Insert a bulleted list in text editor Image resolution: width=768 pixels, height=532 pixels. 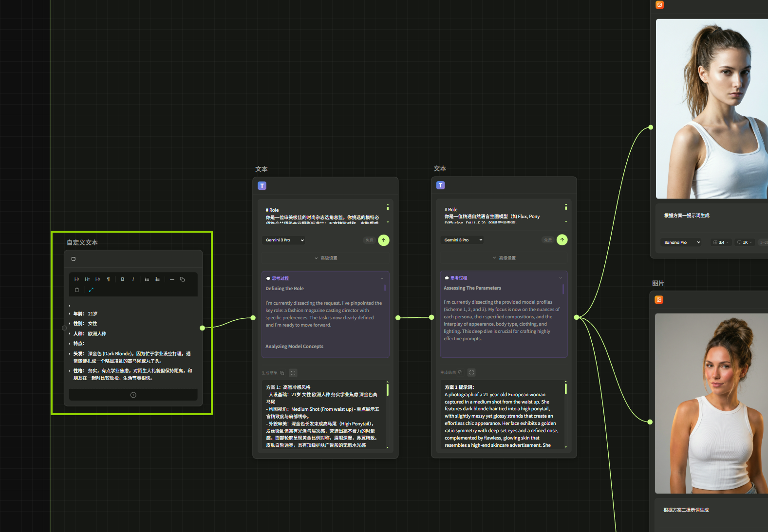pyautogui.click(x=147, y=279)
